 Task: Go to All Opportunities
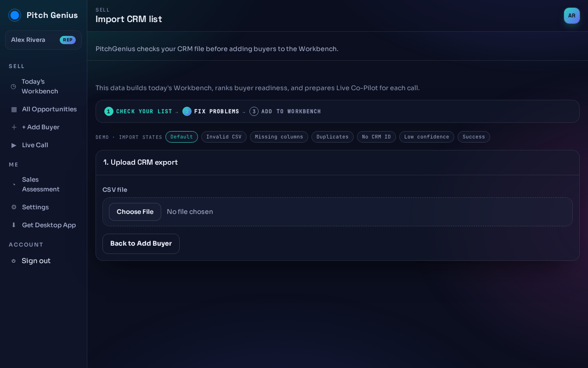(x=43, y=109)
